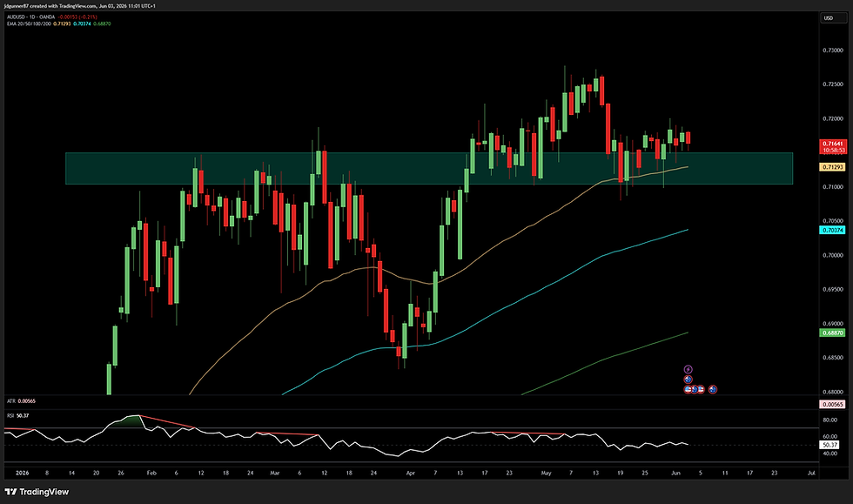
Task: Click the 0.72500 price axis label
Action: (x=833, y=84)
